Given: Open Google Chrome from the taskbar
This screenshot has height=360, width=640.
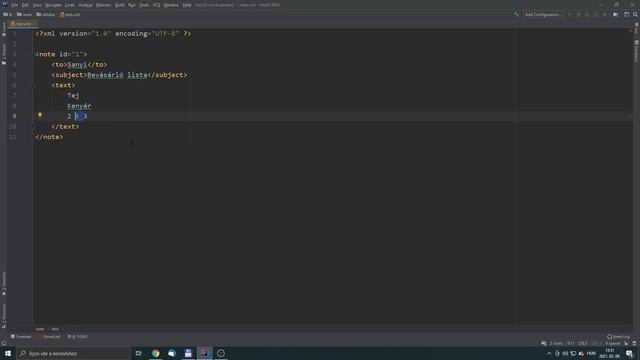Looking at the screenshot, I should click(x=156, y=353).
